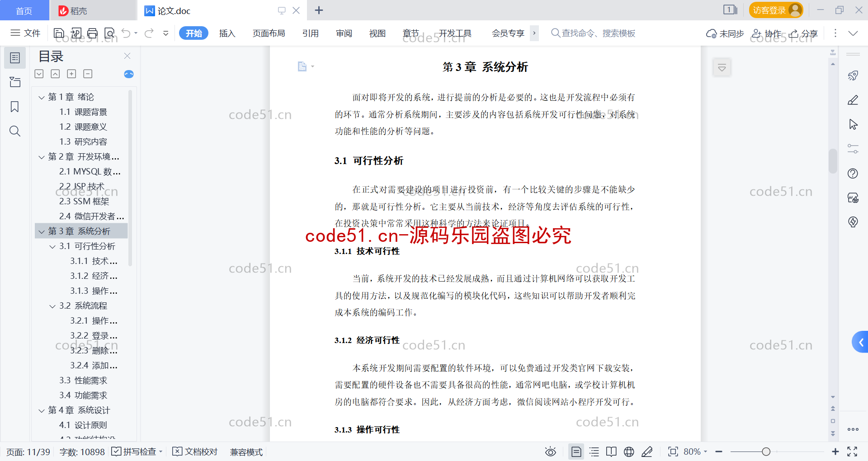Open the help question mark icon
This screenshot has width=868, height=461.
click(x=853, y=173)
